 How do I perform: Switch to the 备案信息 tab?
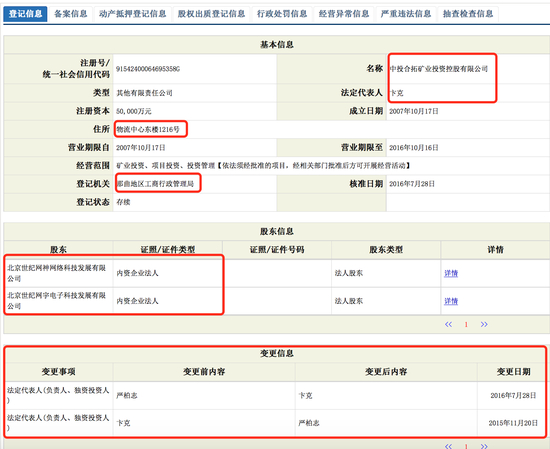[71, 14]
